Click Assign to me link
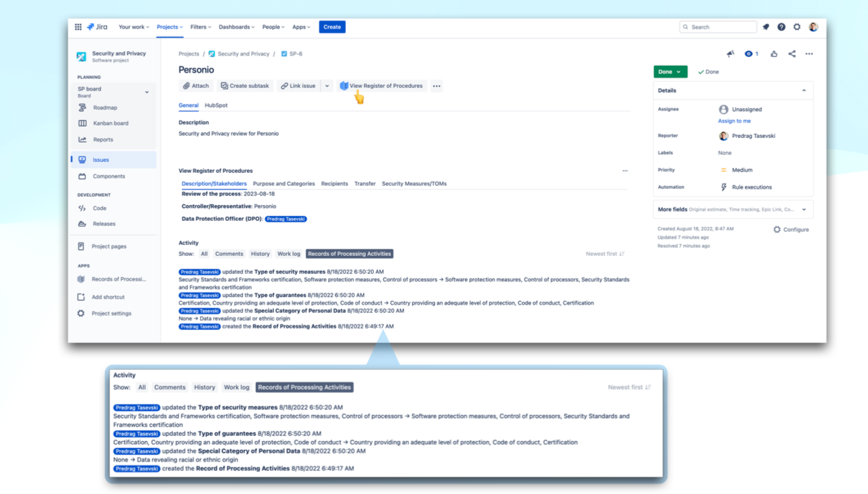 coord(734,121)
